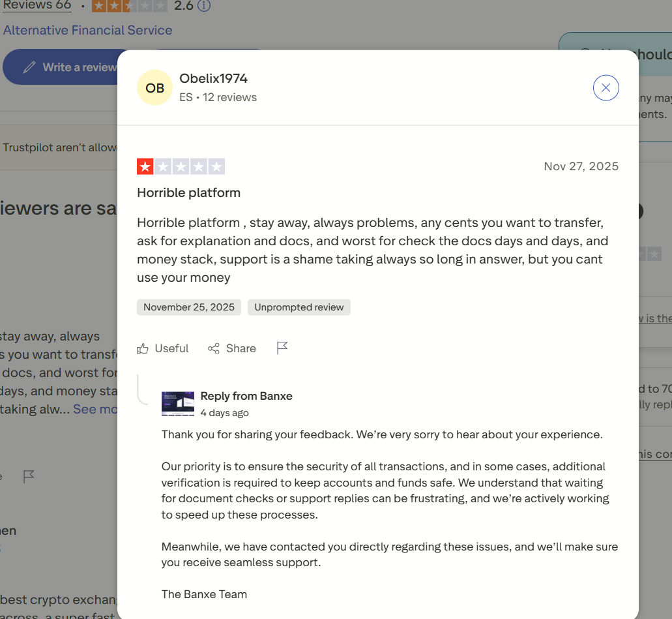Expand the truncated review with See more
The image size is (672, 619).
(x=95, y=409)
